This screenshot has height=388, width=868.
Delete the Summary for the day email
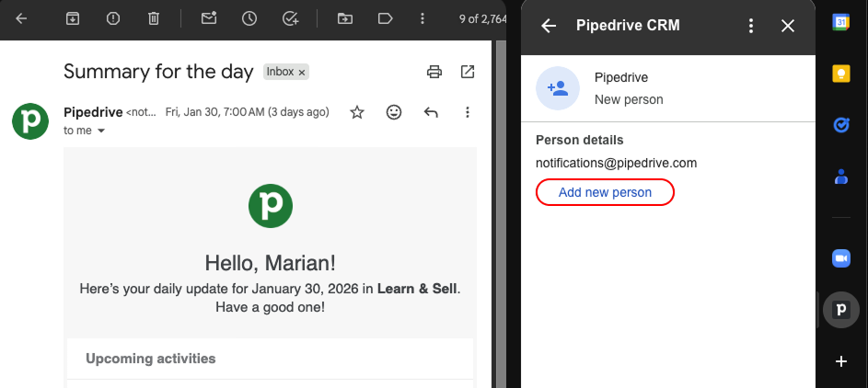click(x=154, y=17)
